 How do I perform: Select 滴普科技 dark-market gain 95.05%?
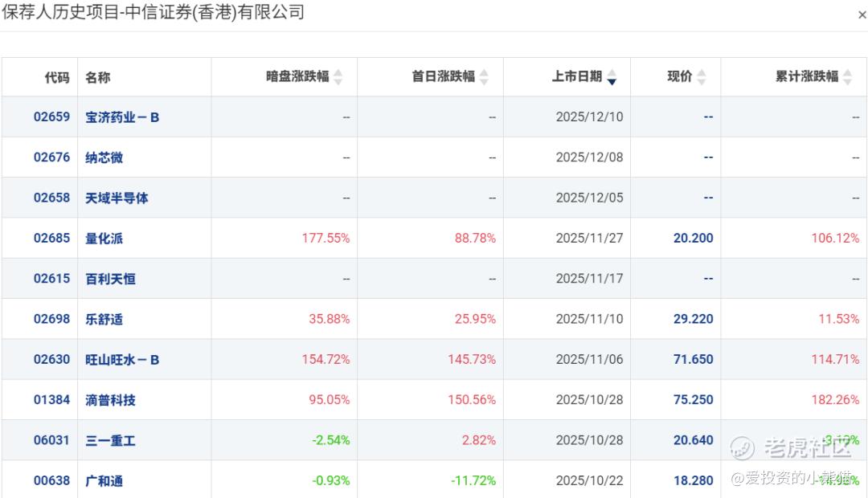tap(330, 399)
